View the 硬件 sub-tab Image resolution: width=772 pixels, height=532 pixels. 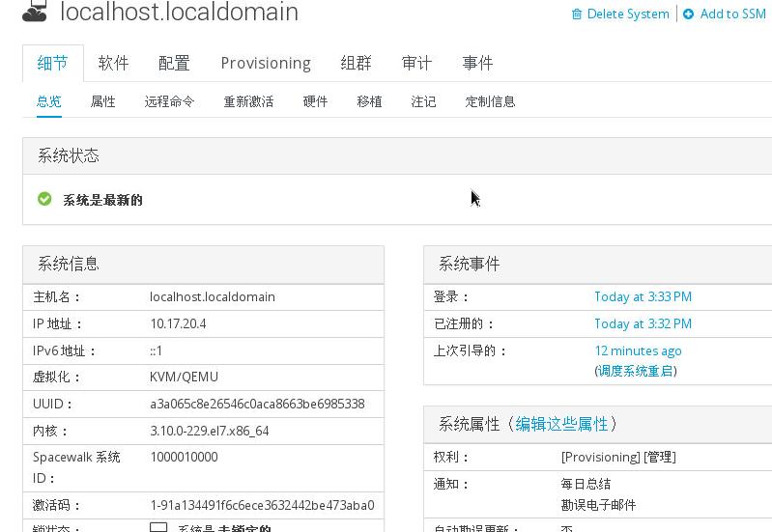tap(315, 101)
